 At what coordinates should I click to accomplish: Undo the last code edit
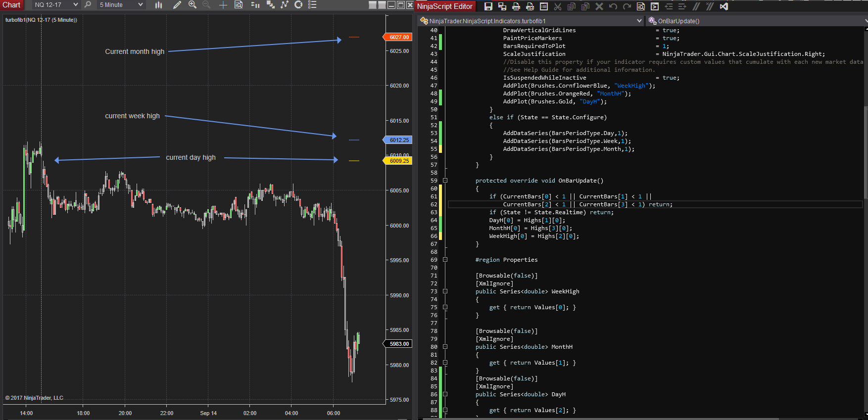[x=613, y=6]
